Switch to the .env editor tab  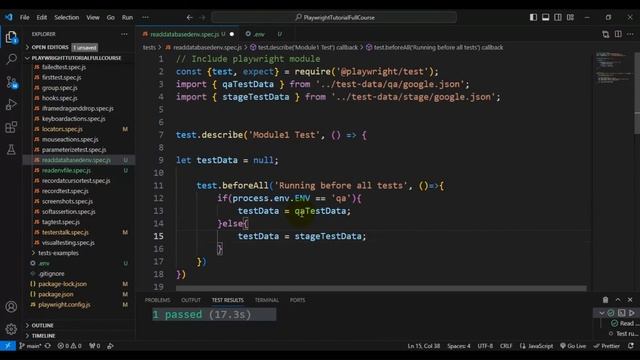[259, 34]
